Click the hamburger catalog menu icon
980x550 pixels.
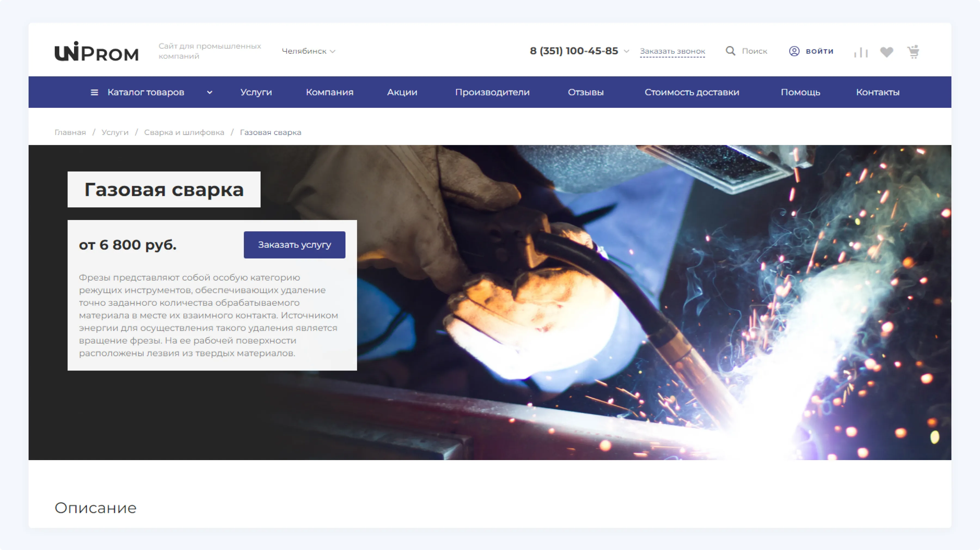click(x=94, y=92)
